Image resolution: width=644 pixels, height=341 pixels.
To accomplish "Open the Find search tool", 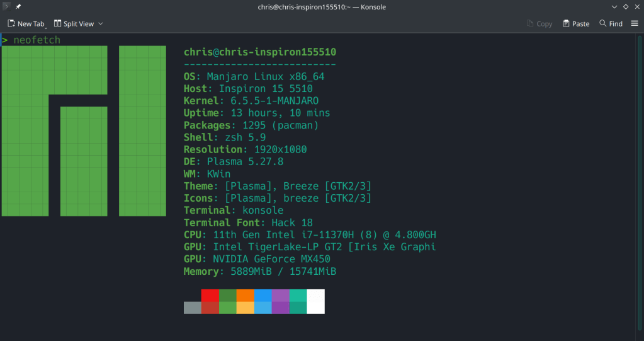I will pyautogui.click(x=611, y=23).
